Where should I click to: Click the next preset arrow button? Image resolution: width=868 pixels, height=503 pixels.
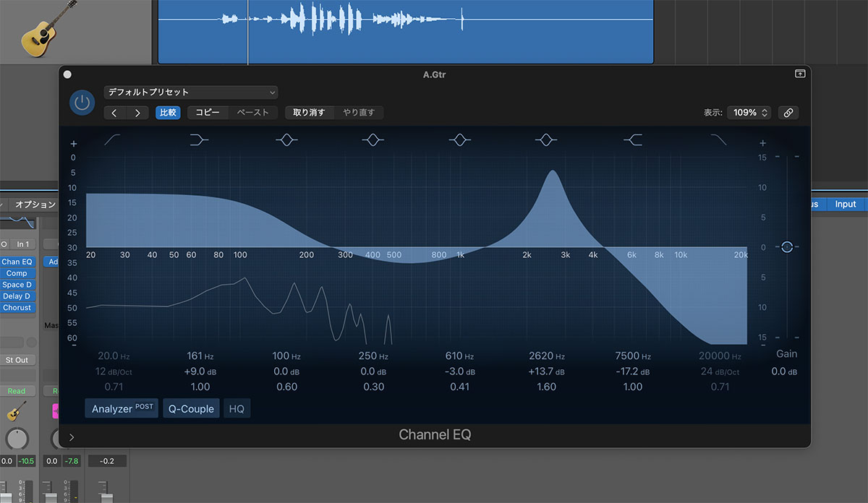137,113
